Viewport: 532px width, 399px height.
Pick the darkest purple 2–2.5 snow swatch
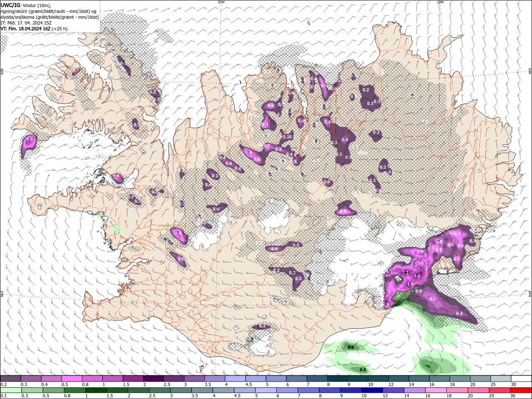(x=153, y=379)
